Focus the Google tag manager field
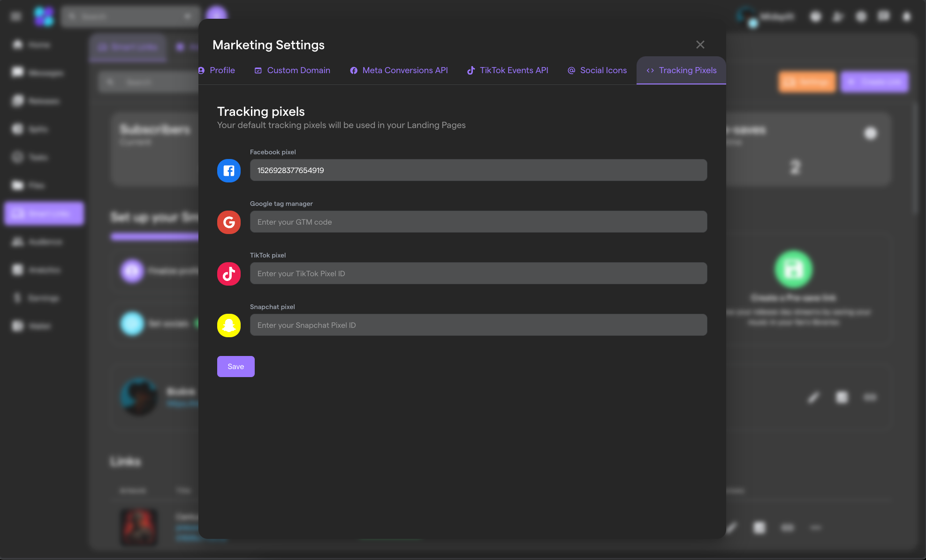 [478, 222]
